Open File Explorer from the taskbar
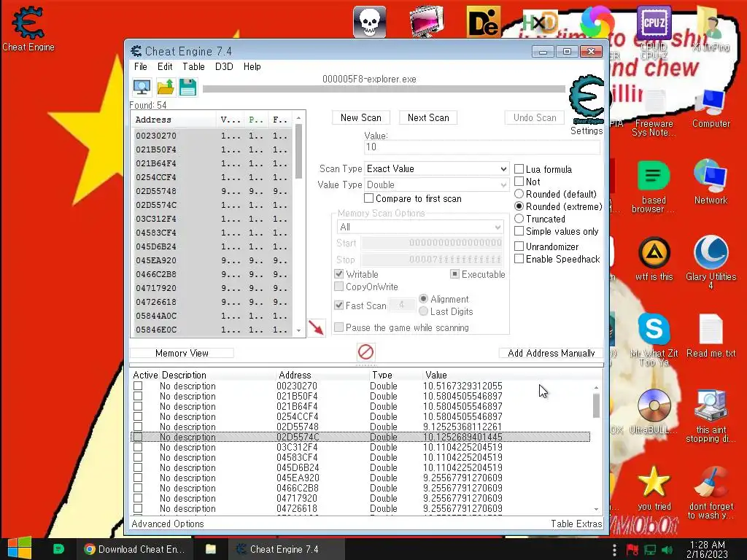Viewport: 747px width, 560px height. 211,549
